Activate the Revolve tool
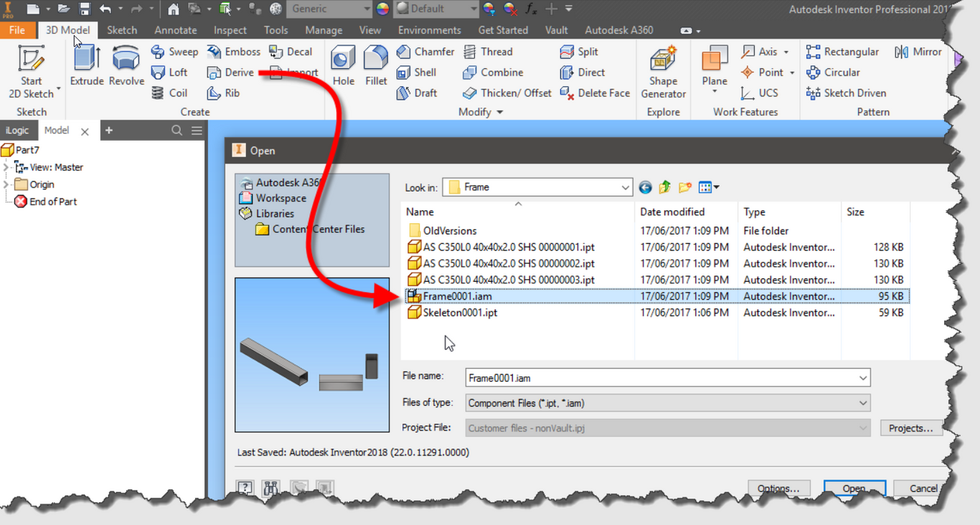This screenshot has height=525, width=980. (126, 65)
